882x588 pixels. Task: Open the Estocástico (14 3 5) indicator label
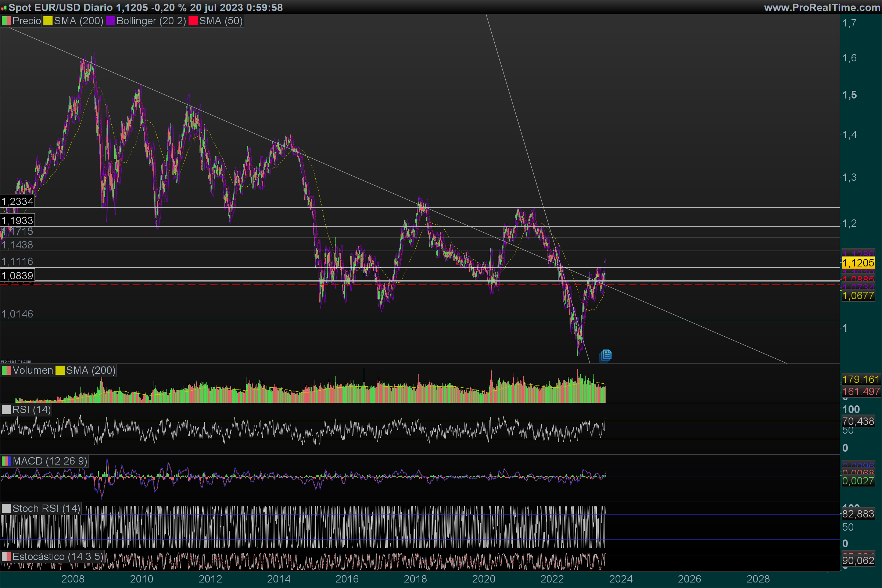pyautogui.click(x=57, y=556)
